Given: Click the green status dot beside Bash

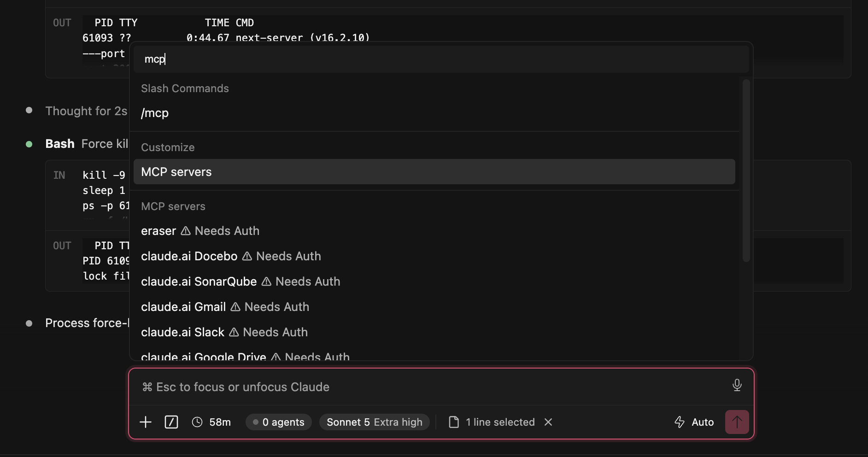Looking at the screenshot, I should click(29, 144).
